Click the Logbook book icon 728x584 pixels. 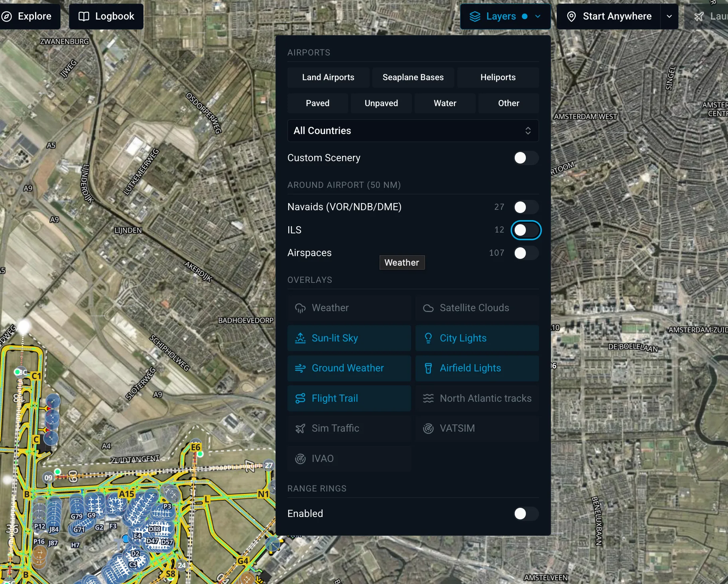point(84,16)
